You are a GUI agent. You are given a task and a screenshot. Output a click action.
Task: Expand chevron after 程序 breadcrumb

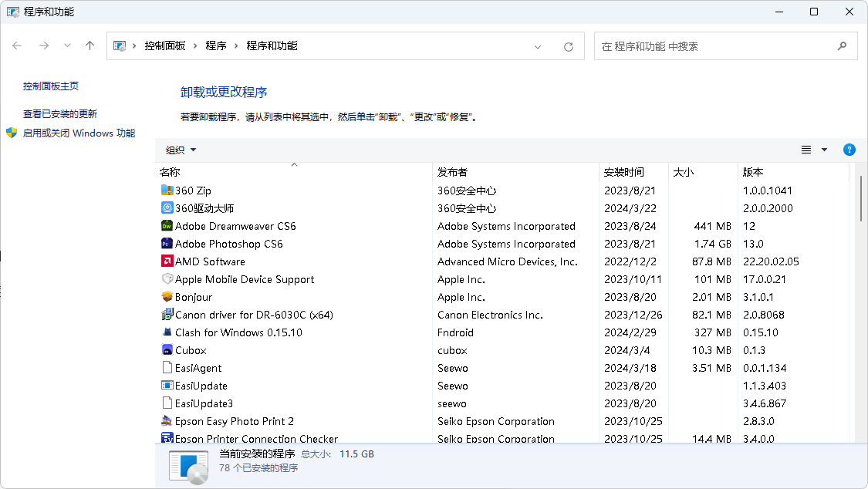click(x=236, y=46)
